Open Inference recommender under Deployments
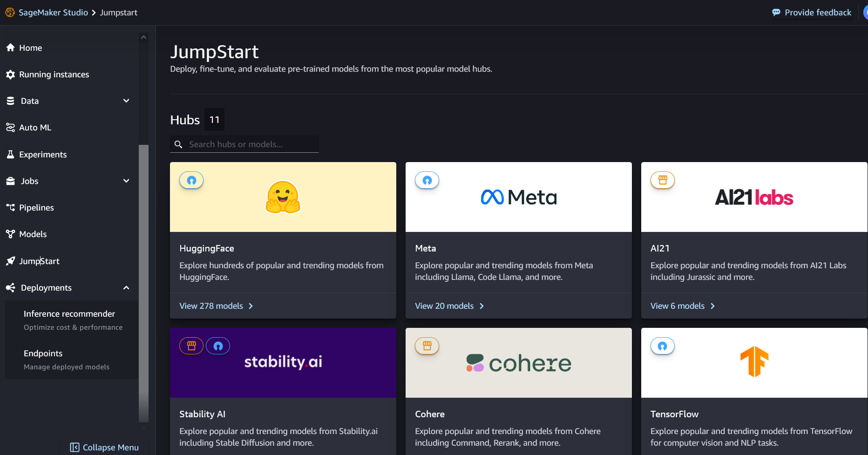This screenshot has width=868, height=455. click(x=69, y=313)
